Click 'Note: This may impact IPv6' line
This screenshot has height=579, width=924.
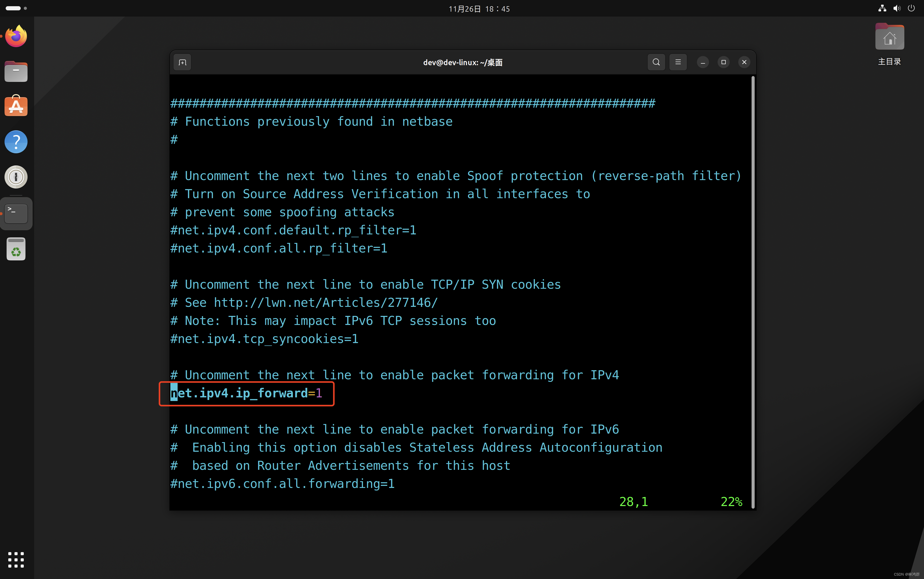click(x=333, y=321)
